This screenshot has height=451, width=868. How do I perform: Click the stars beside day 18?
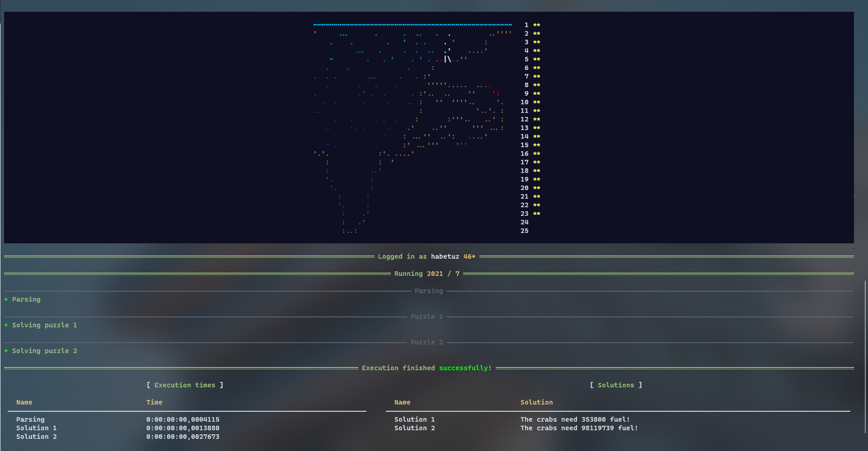(x=536, y=171)
